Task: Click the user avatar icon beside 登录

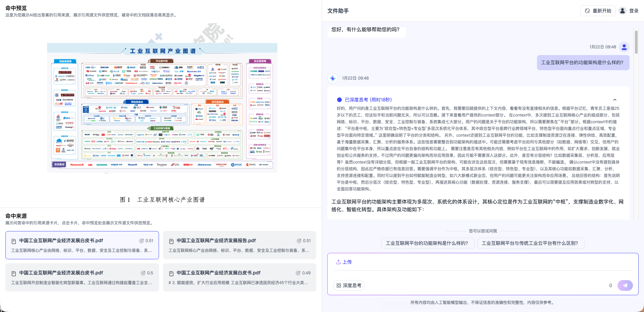Action: tap(623, 11)
